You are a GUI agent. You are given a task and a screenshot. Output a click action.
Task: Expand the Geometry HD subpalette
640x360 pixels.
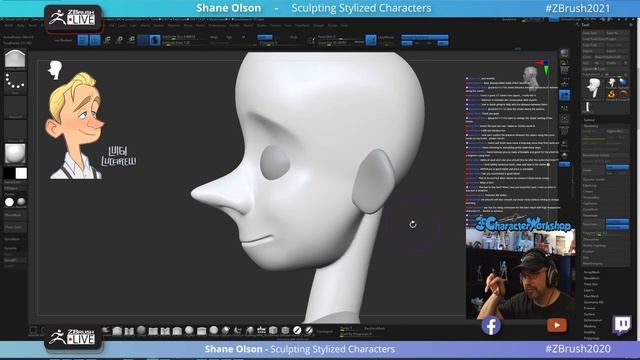point(593,302)
